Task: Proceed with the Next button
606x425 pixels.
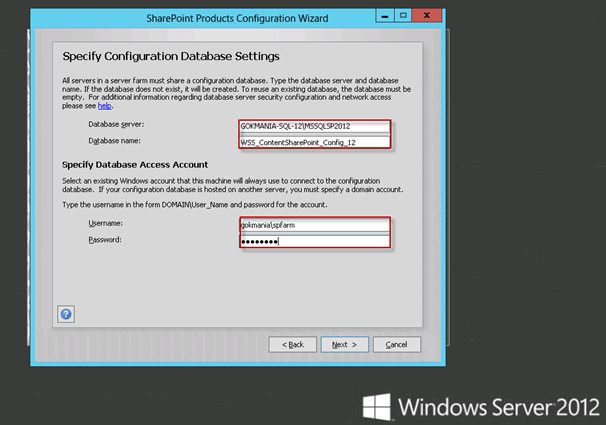Action: tap(344, 345)
